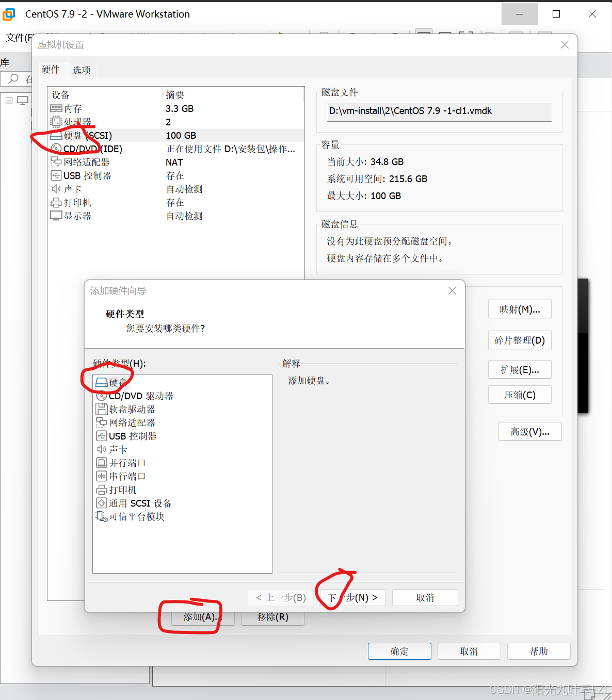This screenshot has width=612, height=700.
Task: Maximize the VMware Workstation window
Action: coord(556,14)
